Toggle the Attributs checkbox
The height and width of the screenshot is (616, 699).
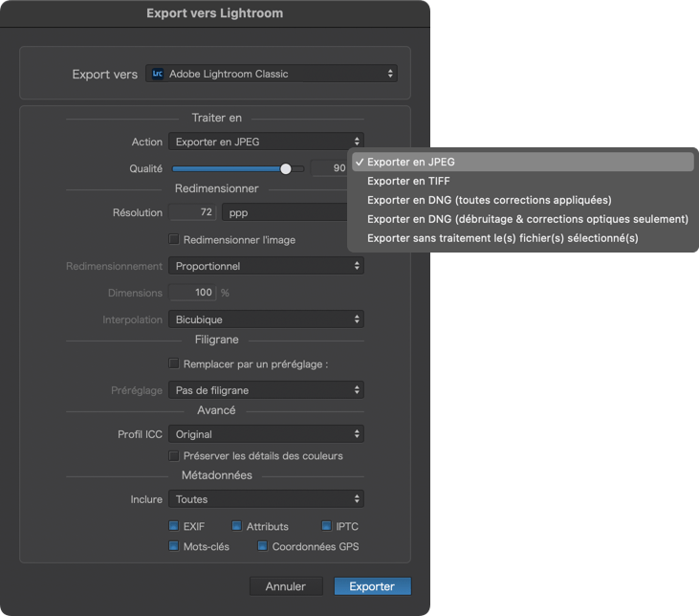pos(237,526)
